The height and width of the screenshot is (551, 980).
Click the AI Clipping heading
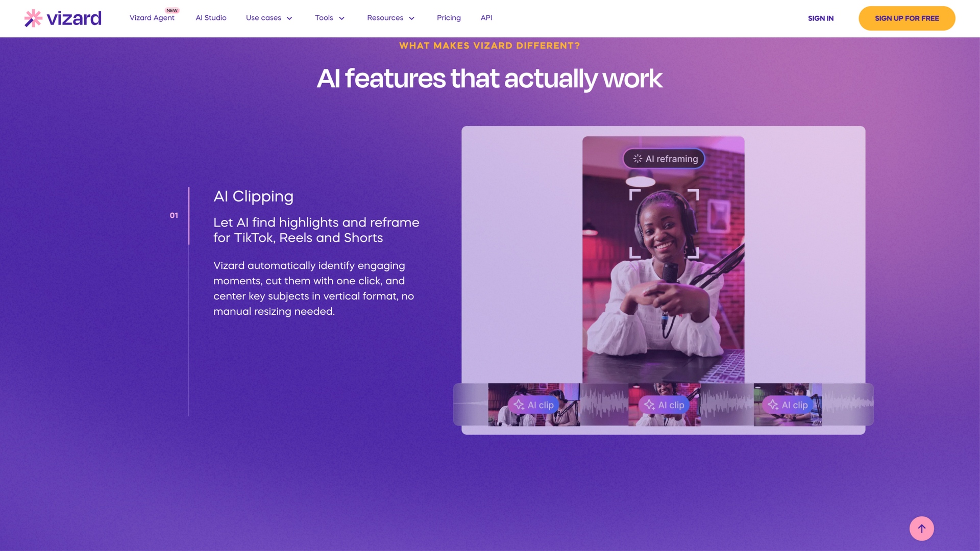coord(253,196)
